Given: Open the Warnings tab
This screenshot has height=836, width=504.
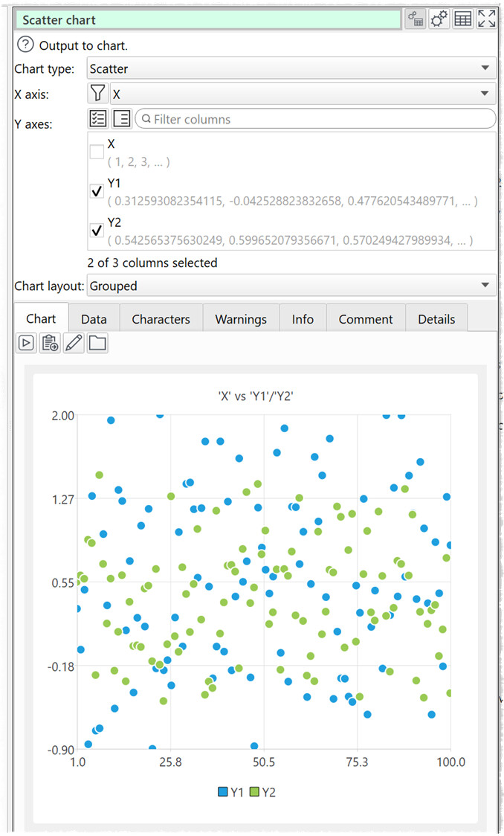Looking at the screenshot, I should (241, 319).
